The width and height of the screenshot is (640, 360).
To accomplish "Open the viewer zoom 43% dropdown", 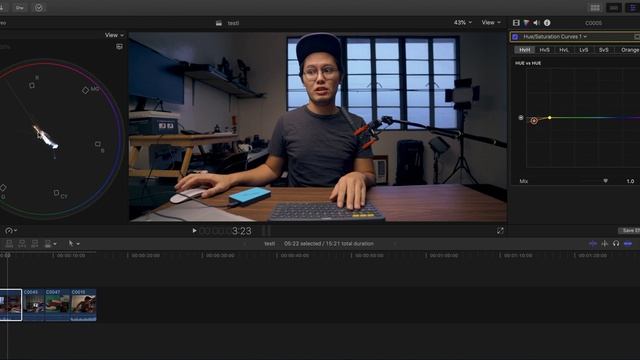I will (463, 22).
